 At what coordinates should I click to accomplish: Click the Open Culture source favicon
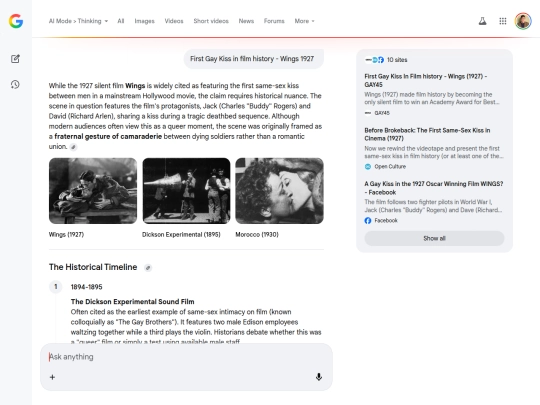pos(368,167)
